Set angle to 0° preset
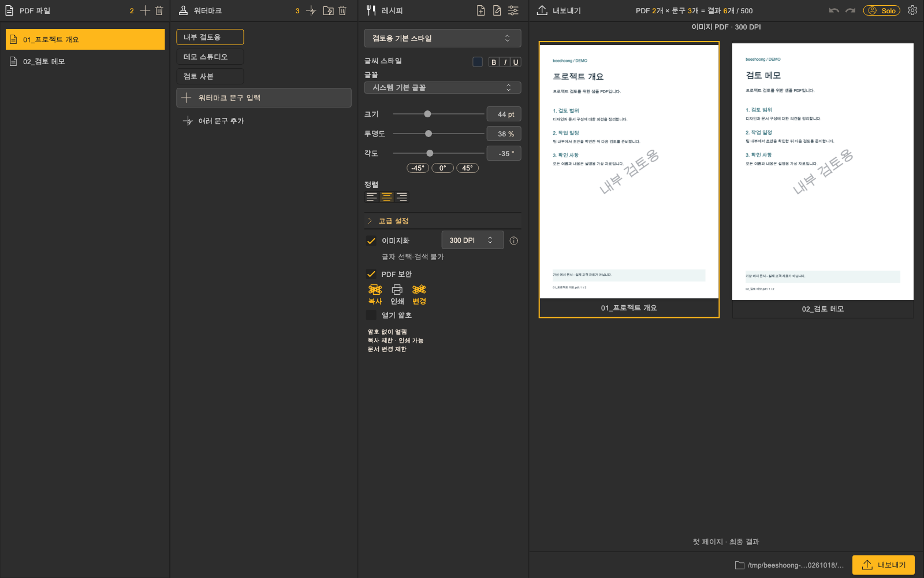Viewport: 924px width, 578px height. (442, 168)
